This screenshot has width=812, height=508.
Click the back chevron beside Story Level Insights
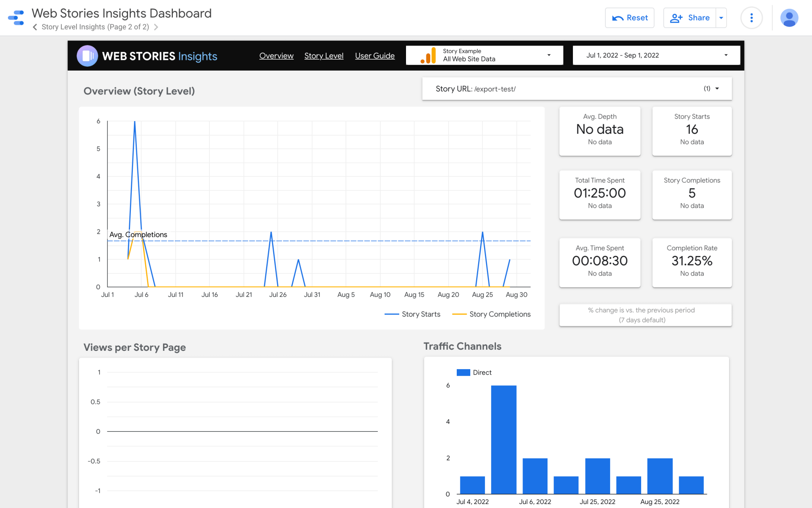(34, 27)
